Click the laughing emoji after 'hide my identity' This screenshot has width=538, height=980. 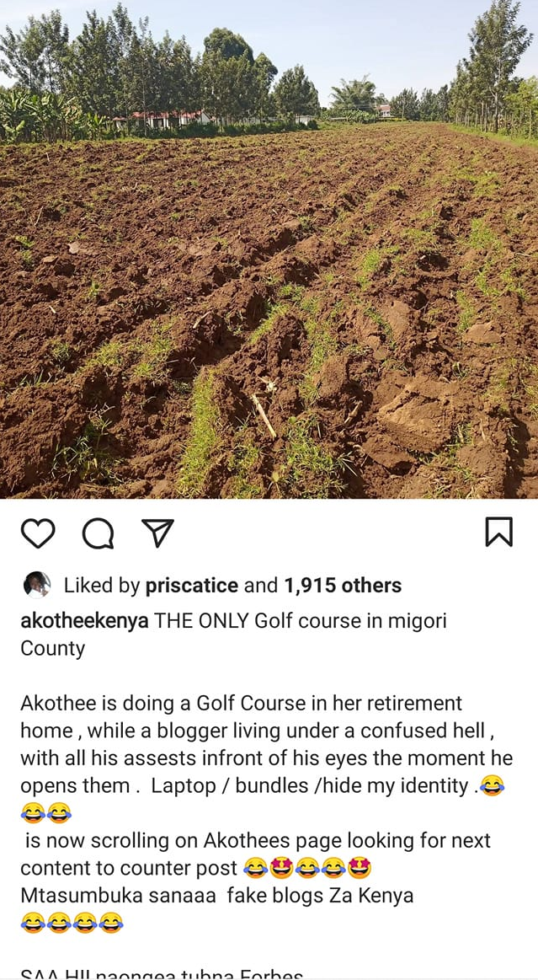click(492, 786)
